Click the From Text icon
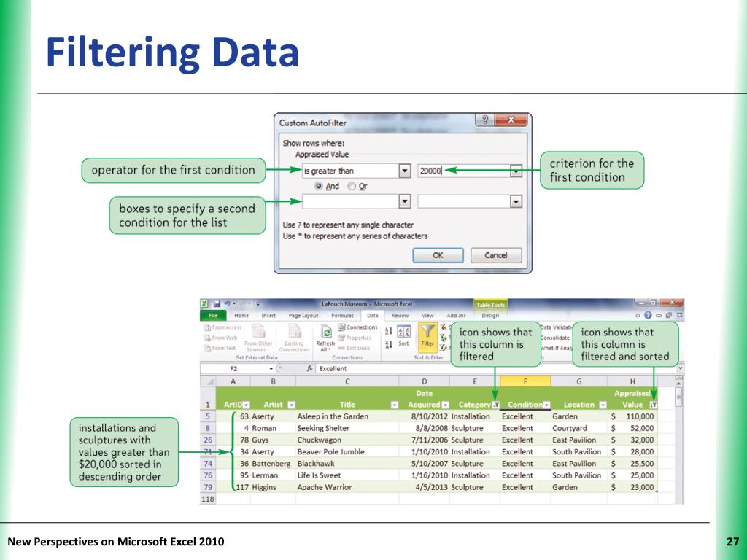 207,348
